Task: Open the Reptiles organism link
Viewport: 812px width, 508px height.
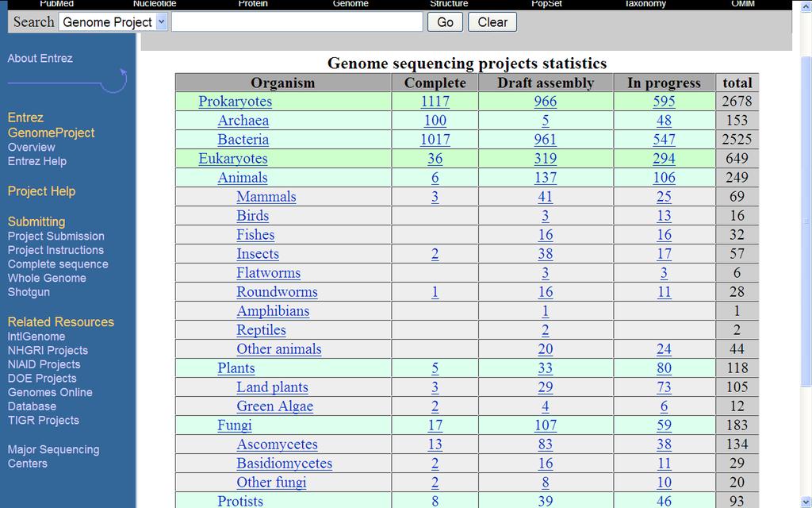Action: coord(261,330)
